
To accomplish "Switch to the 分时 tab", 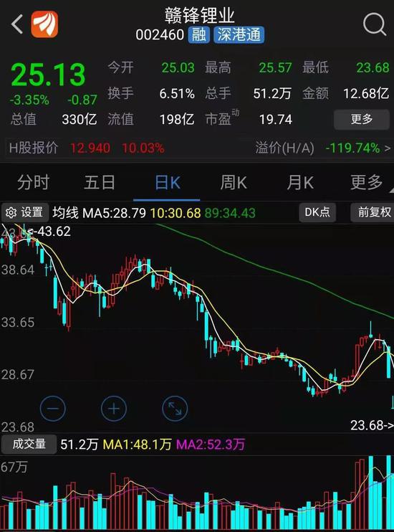I will pyautogui.click(x=33, y=182).
